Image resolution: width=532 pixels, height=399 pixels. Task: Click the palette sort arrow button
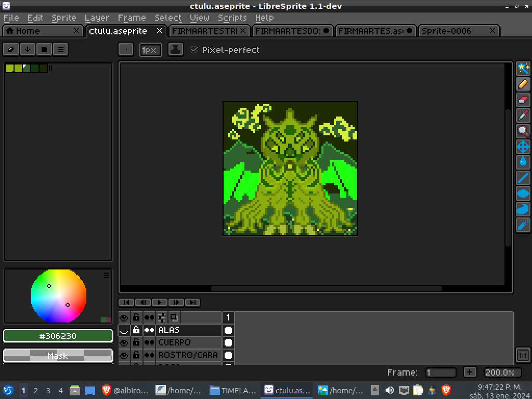(28, 49)
